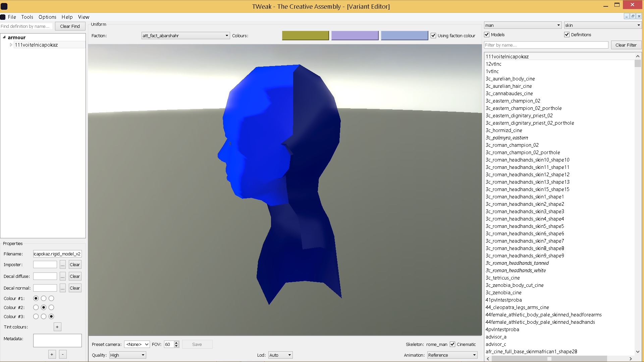Add a tint colour with plus button

tap(57, 327)
